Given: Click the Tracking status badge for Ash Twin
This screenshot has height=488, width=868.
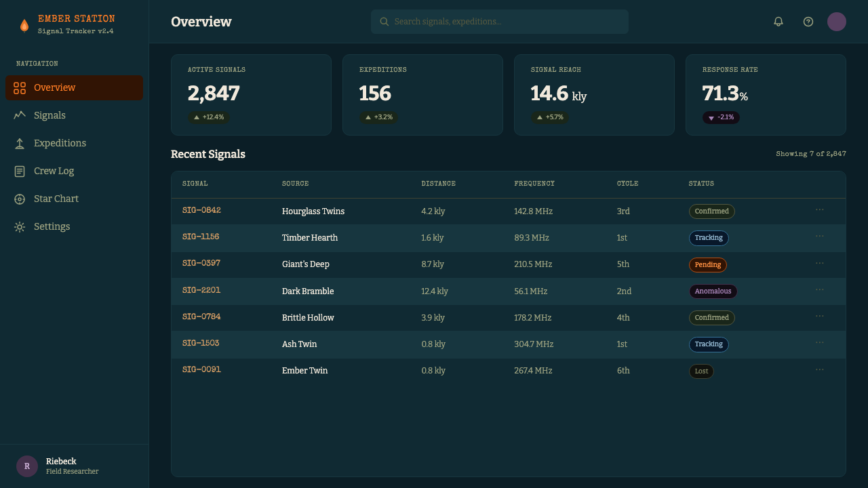Looking at the screenshot, I should point(709,344).
